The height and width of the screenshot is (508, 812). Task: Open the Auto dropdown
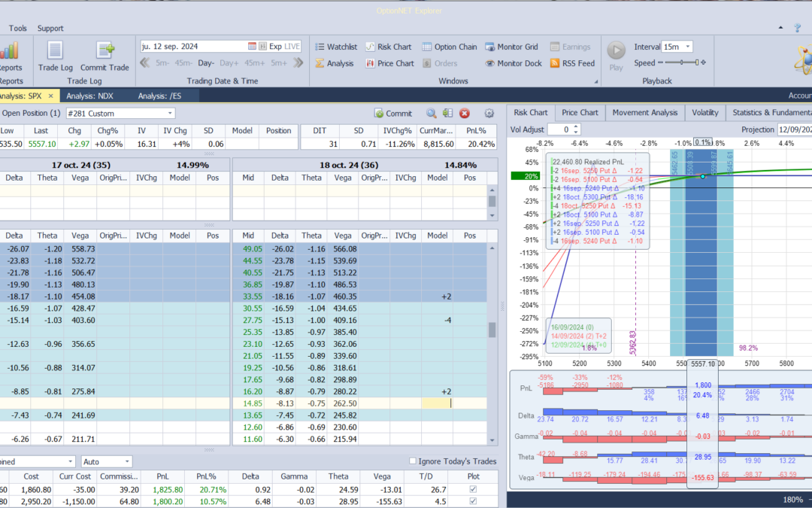126,461
